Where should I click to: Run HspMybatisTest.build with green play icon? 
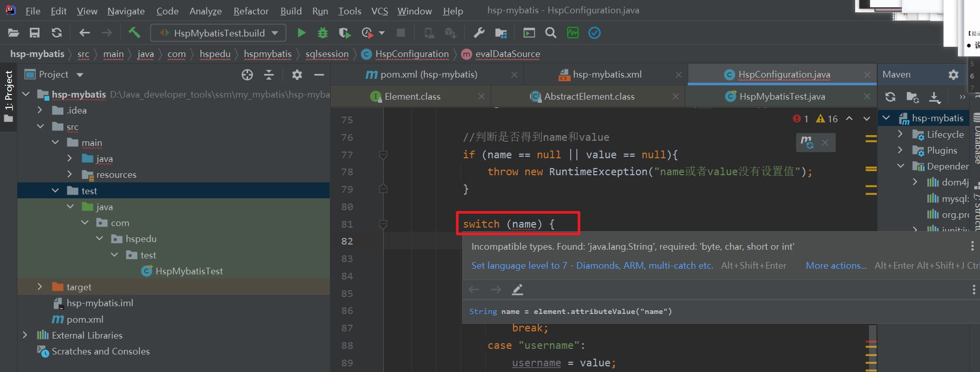coord(301,33)
